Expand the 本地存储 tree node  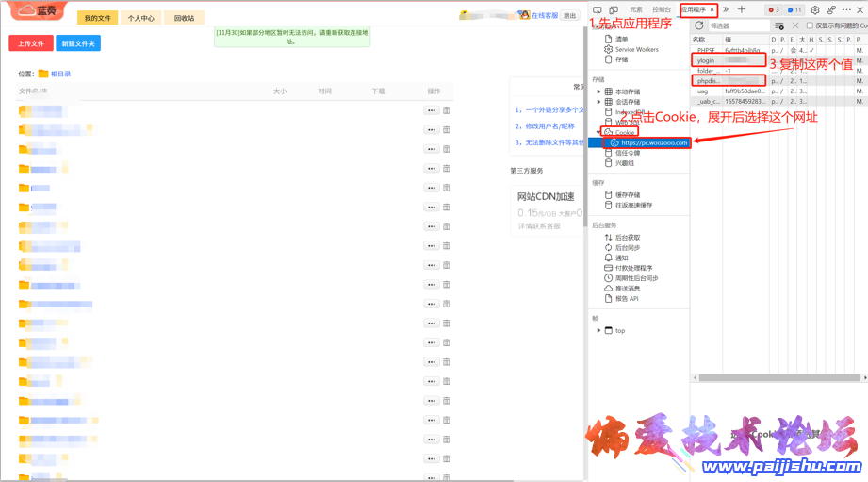598,91
